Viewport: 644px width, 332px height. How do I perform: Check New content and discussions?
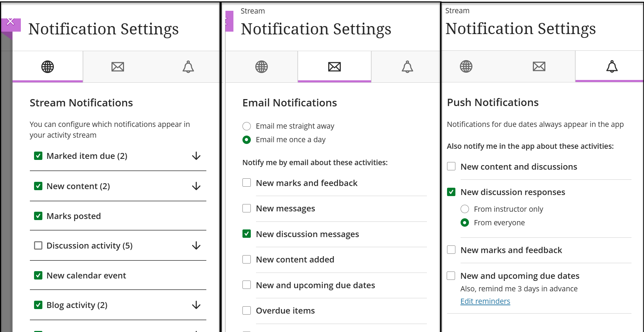point(451,167)
